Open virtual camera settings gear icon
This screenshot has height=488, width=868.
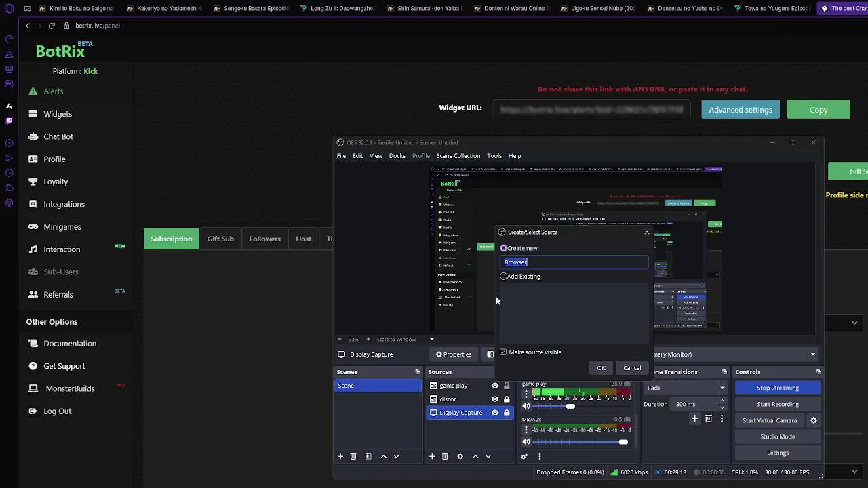814,420
